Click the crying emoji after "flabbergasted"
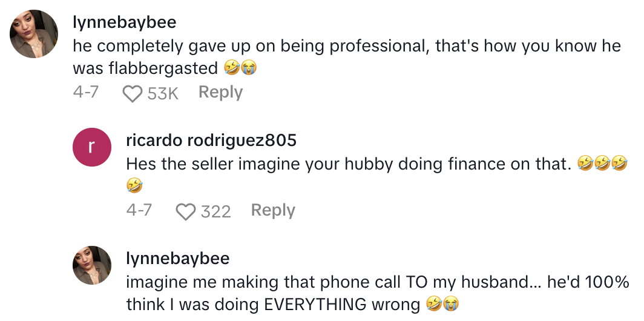This screenshot has height=321, width=644. 249,68
